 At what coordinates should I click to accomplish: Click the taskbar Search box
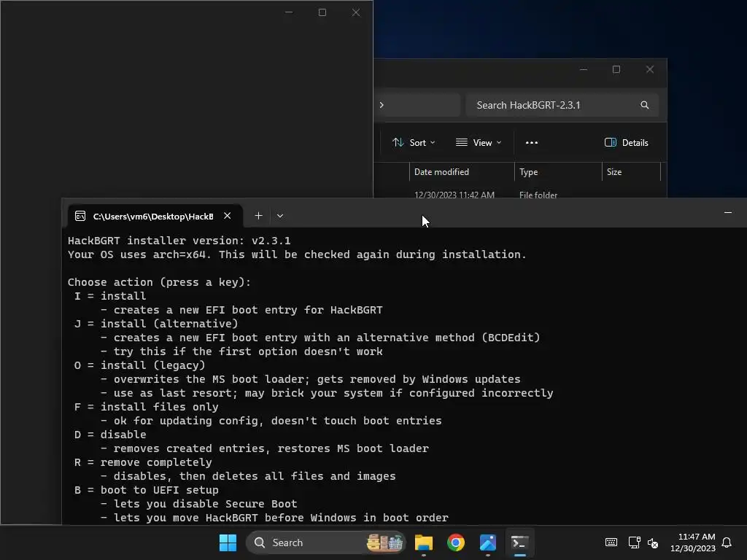click(326, 542)
